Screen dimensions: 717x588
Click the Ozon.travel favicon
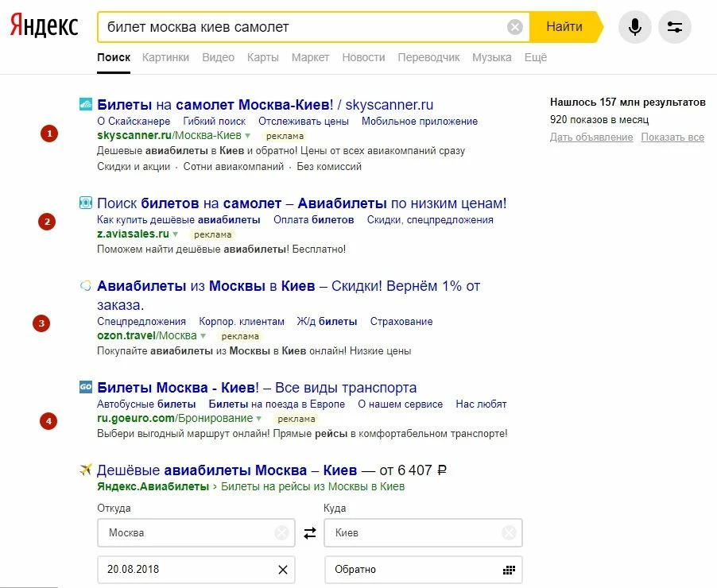(x=86, y=286)
